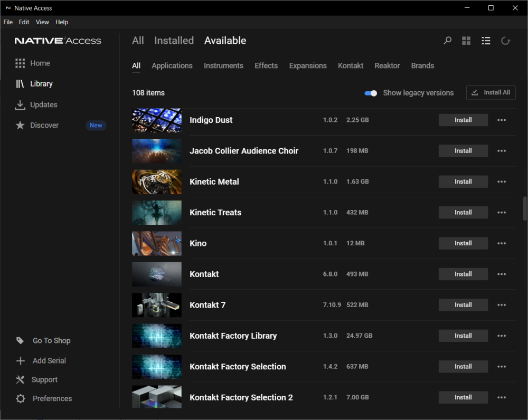Install Indigo Dust

coord(463,120)
